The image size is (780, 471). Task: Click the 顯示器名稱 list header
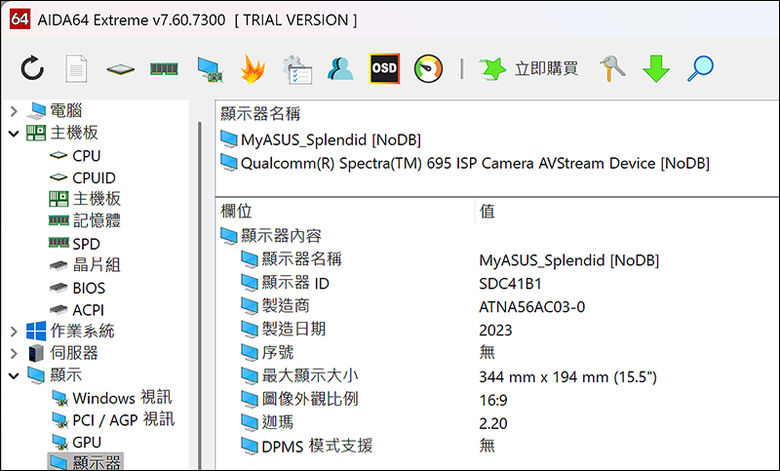pos(261,114)
